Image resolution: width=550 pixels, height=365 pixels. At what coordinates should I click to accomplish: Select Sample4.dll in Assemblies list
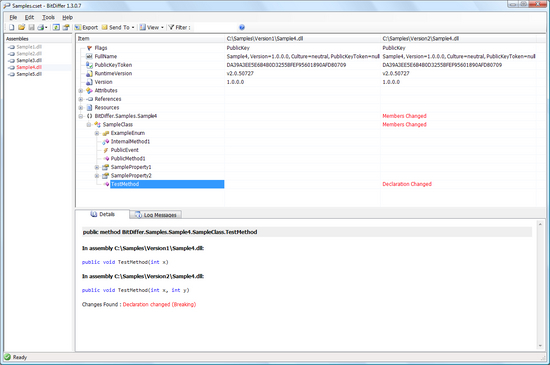click(29, 67)
